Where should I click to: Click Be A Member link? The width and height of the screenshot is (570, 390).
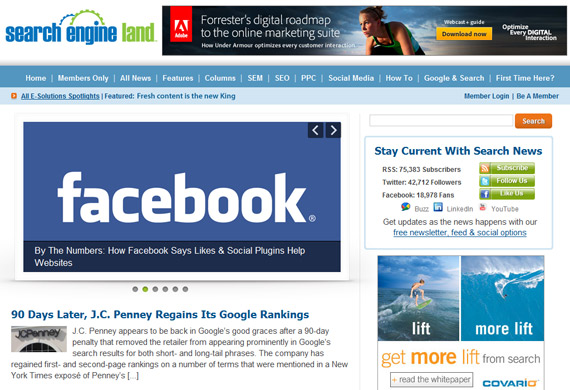(x=537, y=96)
